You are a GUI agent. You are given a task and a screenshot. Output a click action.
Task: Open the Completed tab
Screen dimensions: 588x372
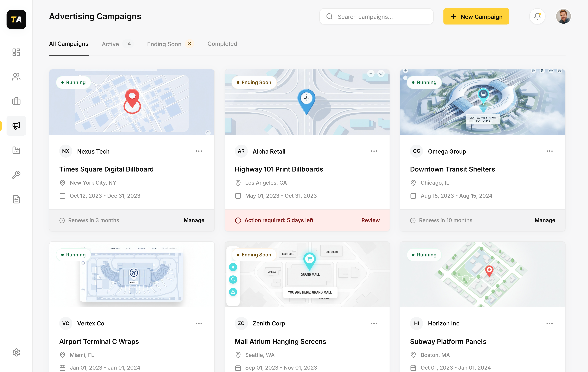tap(222, 44)
